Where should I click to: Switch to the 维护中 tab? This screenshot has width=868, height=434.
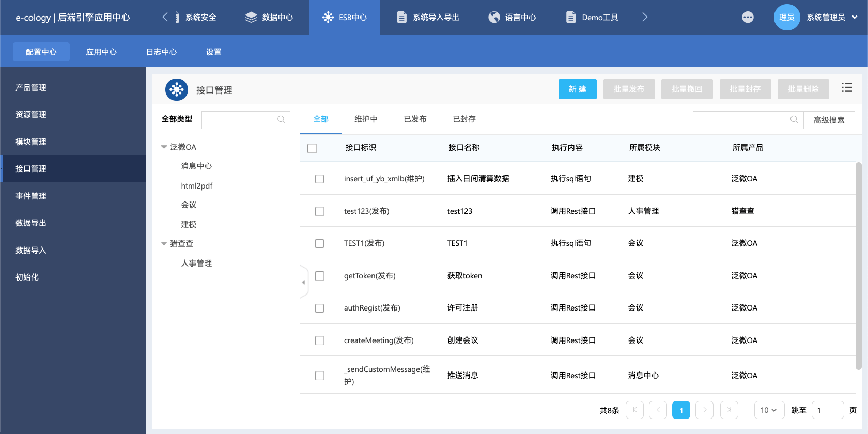(x=366, y=119)
